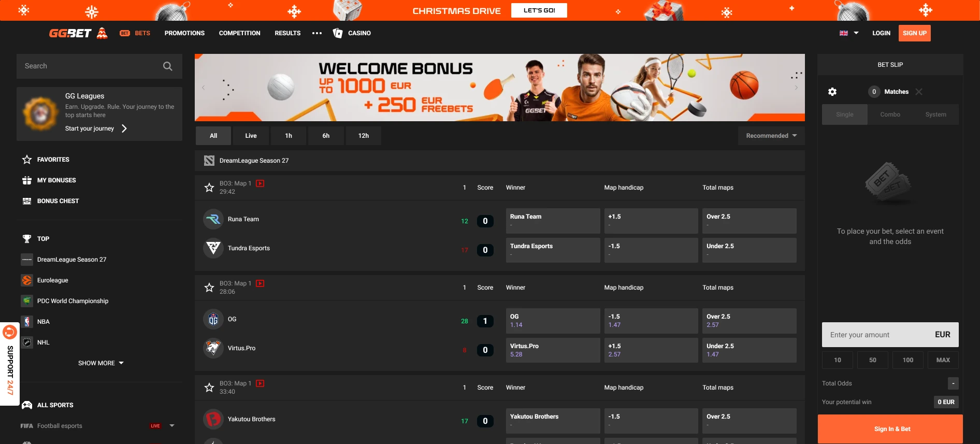Watch stream of OG match

point(260,283)
